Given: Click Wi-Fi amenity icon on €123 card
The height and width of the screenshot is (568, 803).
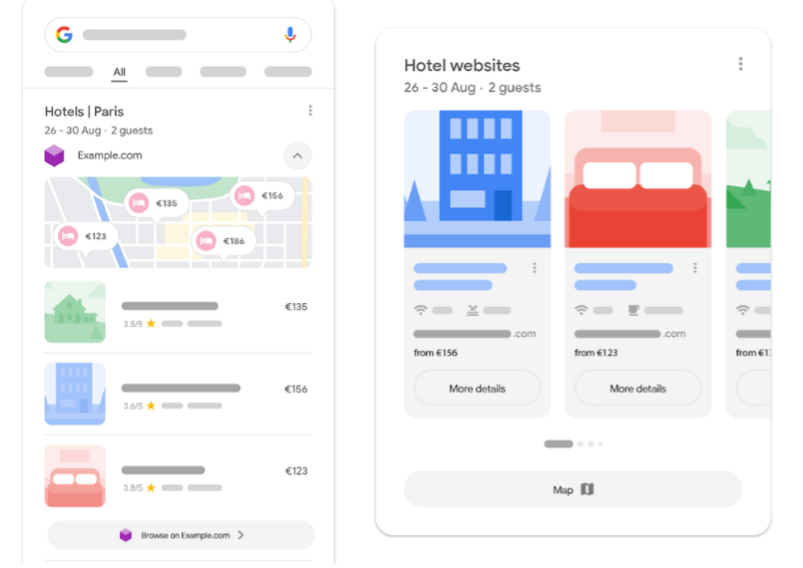Looking at the screenshot, I should [x=581, y=310].
